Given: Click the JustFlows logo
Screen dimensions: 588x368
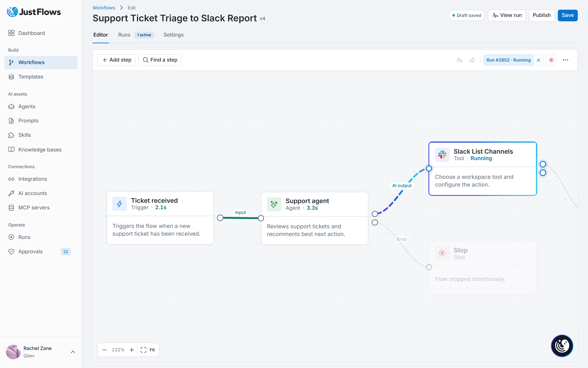Looking at the screenshot, I should 34,12.
